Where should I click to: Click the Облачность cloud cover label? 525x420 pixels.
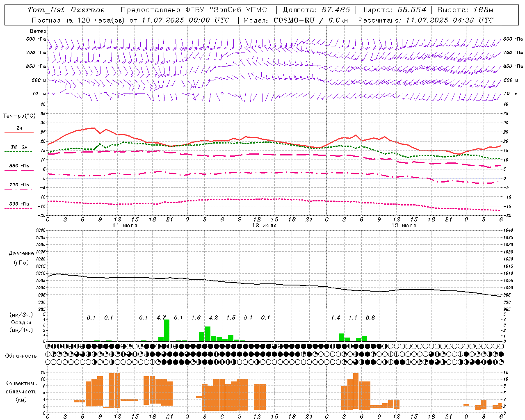point(21,356)
